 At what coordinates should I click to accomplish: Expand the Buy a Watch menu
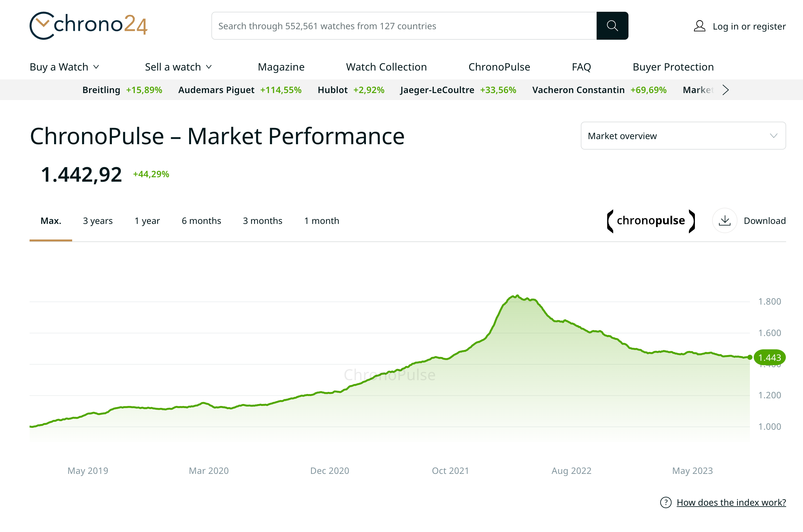(x=64, y=67)
